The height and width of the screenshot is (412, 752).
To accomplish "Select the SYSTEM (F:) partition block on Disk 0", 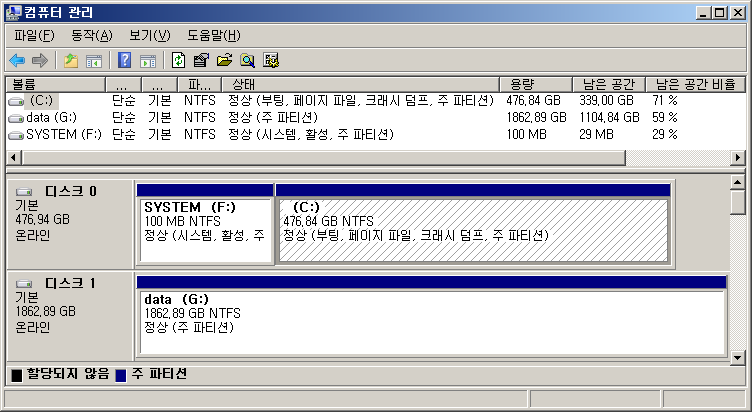I will pyautogui.click(x=205, y=224).
